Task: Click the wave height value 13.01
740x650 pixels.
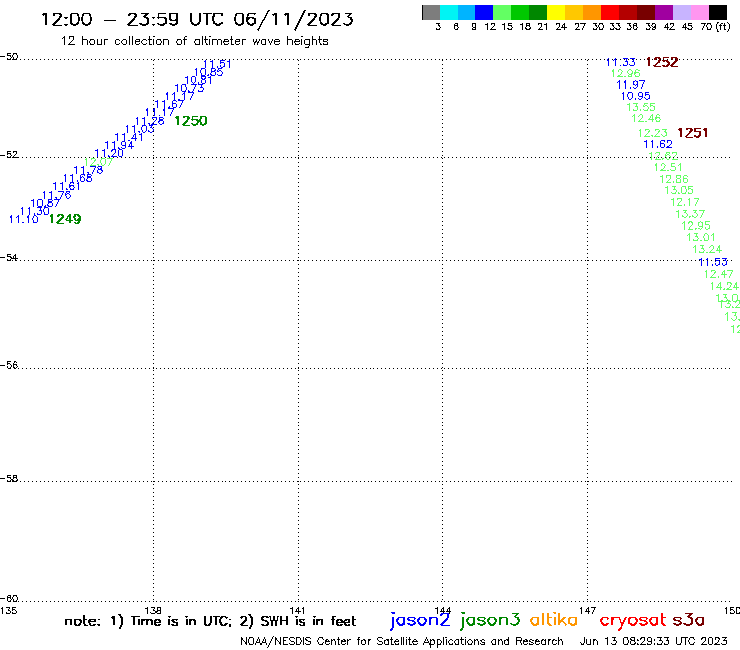Action: tap(701, 237)
